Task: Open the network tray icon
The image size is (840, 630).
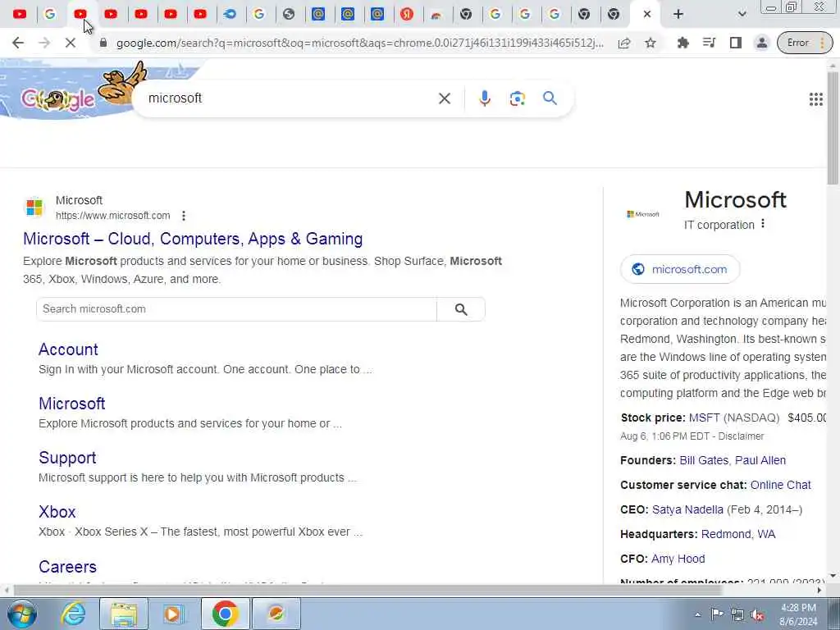Action: point(737,615)
